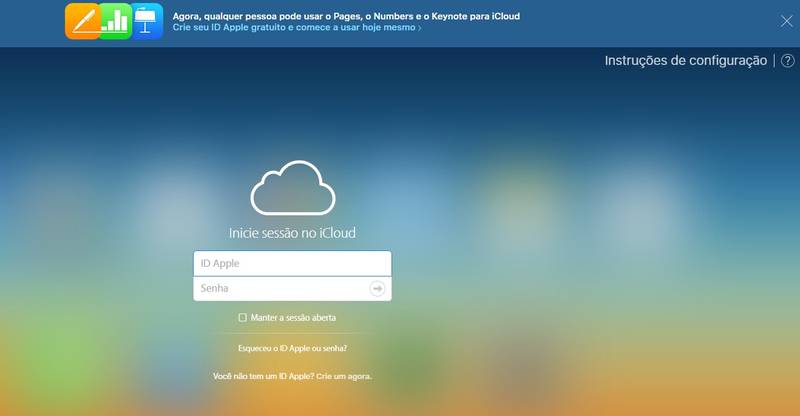This screenshot has height=416, width=800.
Task: Open Esqueceu o ID Apple ou senha link
Action: pos(292,348)
